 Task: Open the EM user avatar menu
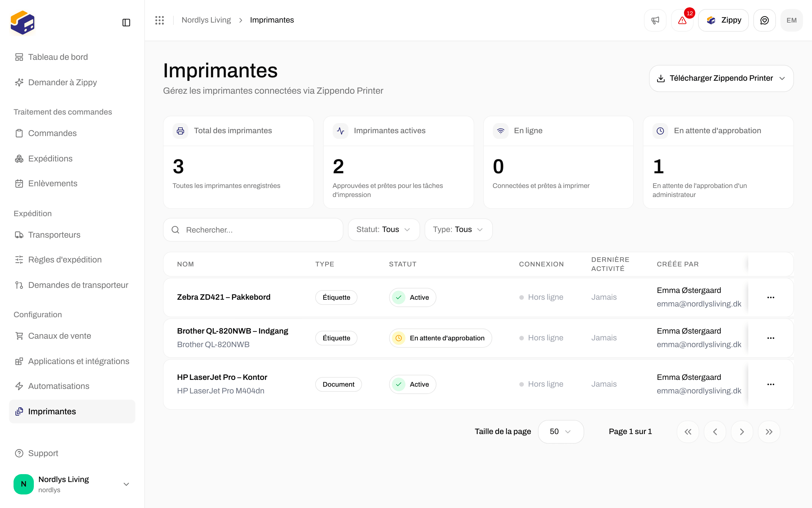(x=791, y=20)
